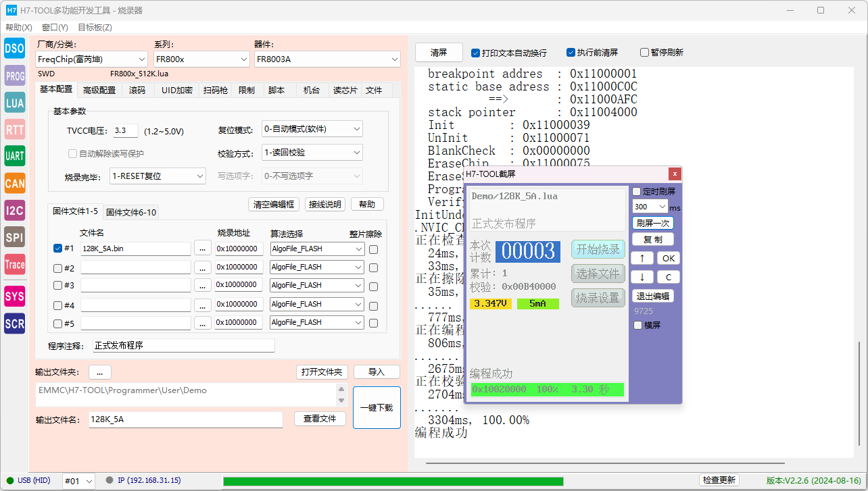Image resolution: width=868 pixels, height=491 pixels.
Task: Open the SPI sidebar icon
Action: [15, 237]
